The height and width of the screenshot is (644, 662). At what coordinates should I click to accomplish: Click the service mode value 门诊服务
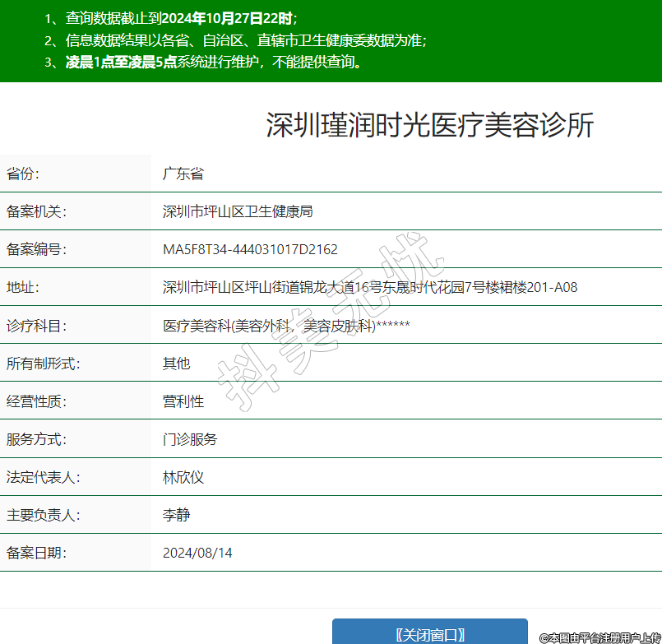(x=190, y=439)
